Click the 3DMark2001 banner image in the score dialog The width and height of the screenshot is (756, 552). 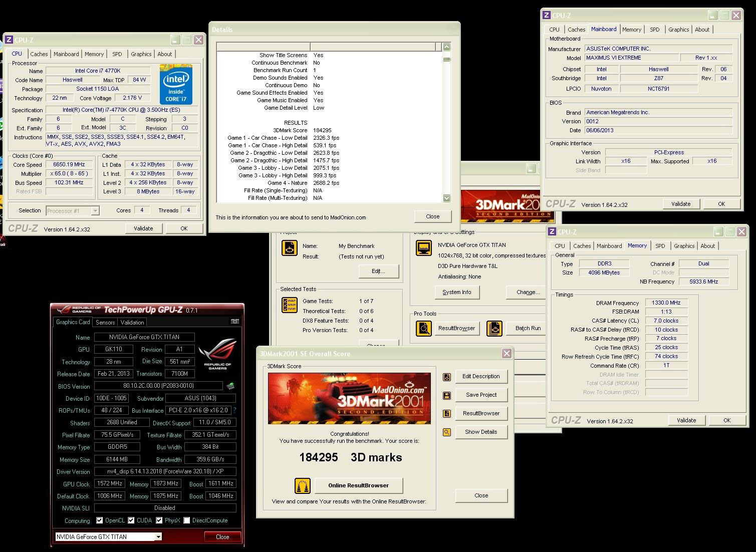tap(349, 398)
